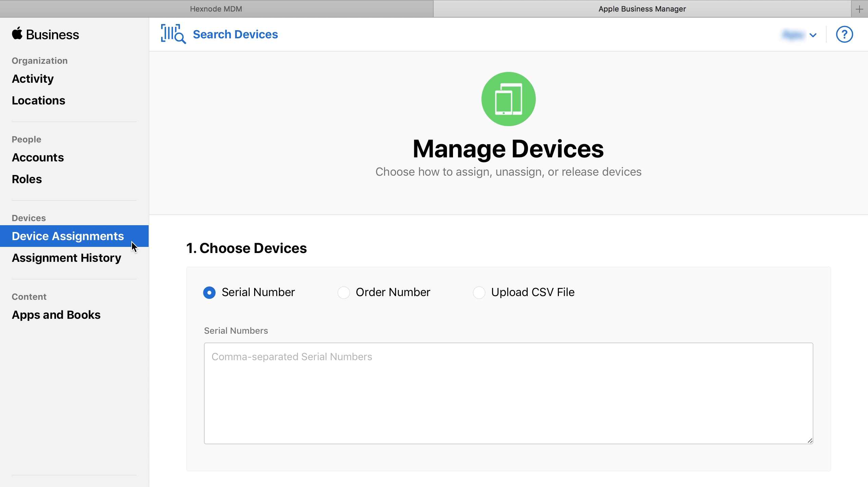Switch to the Apple Business Manager tab
The image size is (868, 487).
click(642, 9)
